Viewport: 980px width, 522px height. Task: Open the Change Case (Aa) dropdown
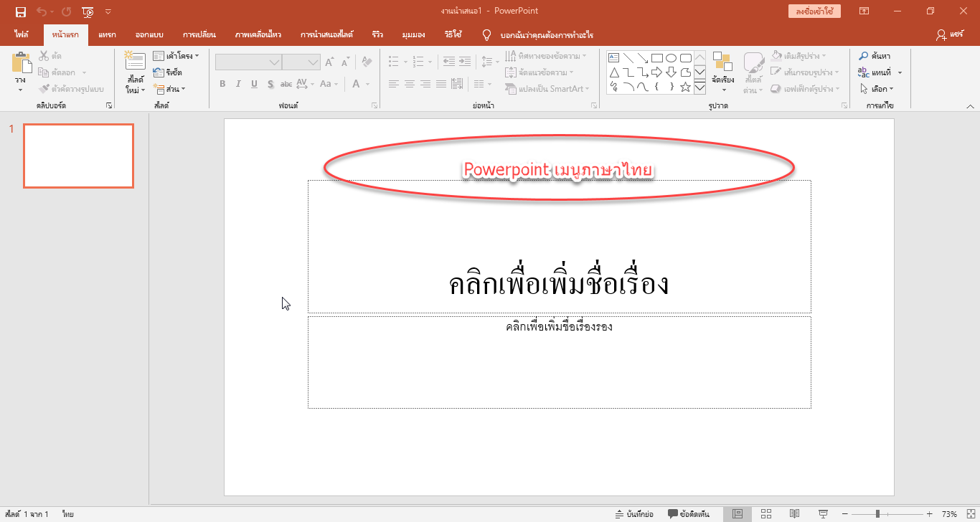coord(329,84)
